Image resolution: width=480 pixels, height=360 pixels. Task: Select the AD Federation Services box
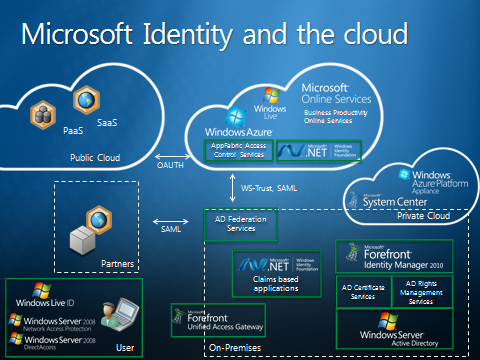241,224
